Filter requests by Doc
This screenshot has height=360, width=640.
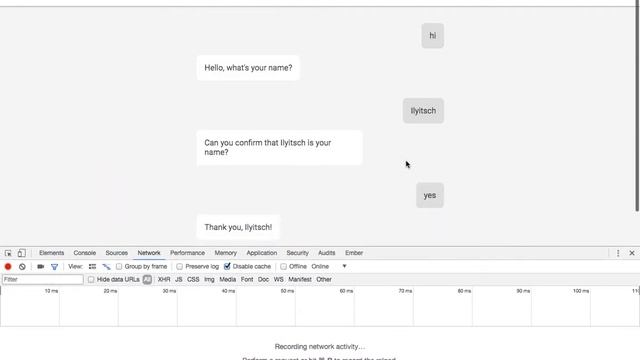[x=263, y=280]
